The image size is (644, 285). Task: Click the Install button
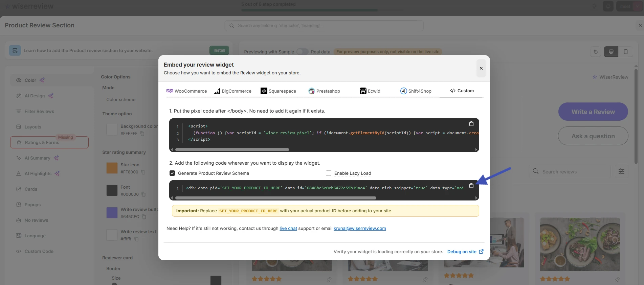pos(219,50)
